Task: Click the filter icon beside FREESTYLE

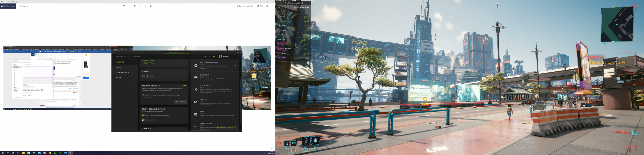Action: [196, 102]
